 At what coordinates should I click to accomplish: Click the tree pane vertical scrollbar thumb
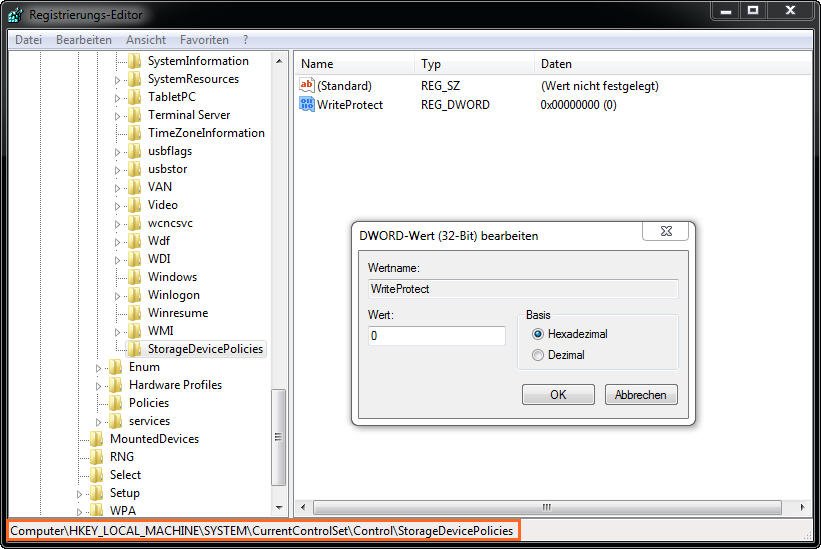279,438
